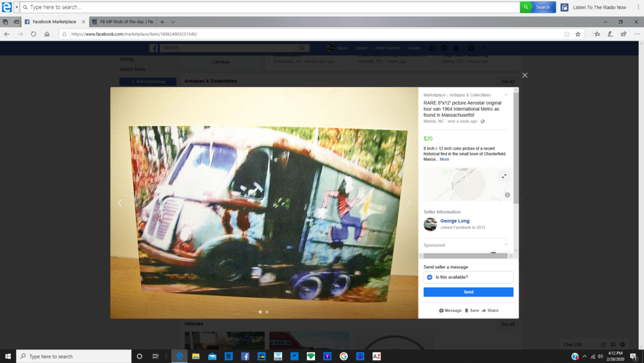Click the green Search button

(538, 7)
